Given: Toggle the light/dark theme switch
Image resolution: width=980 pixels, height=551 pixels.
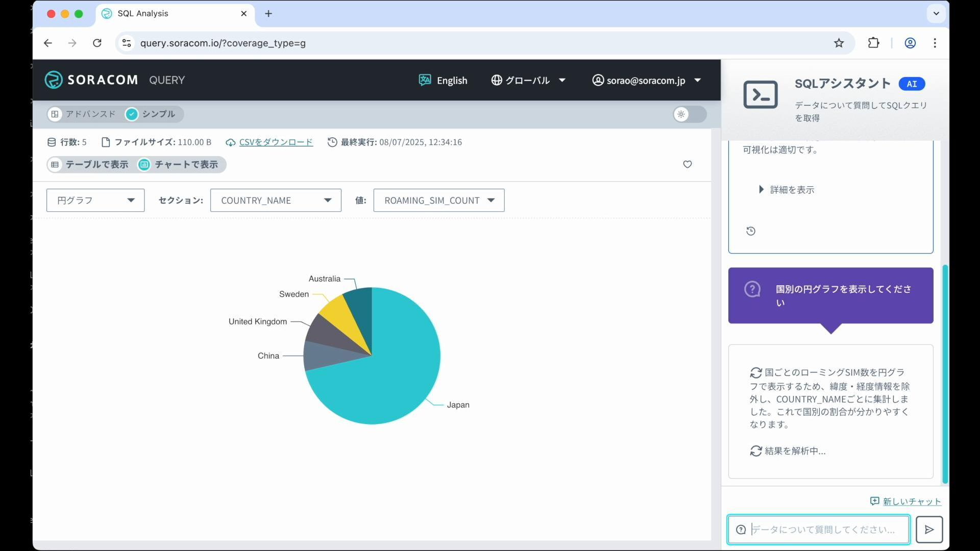Looking at the screenshot, I should click(x=690, y=114).
